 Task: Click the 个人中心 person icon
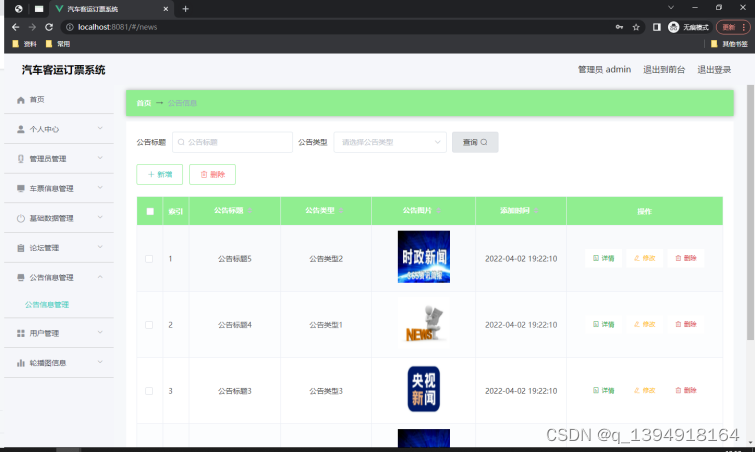click(x=21, y=129)
